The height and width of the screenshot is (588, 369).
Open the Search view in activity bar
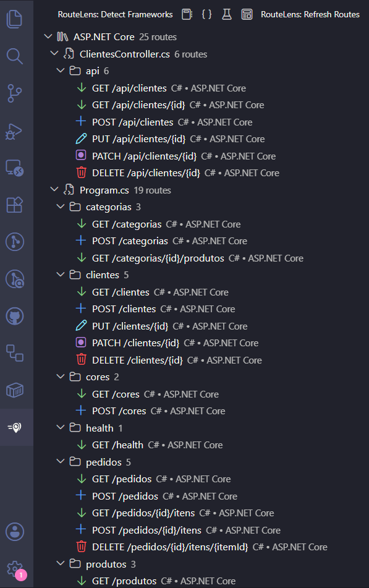pyautogui.click(x=15, y=56)
